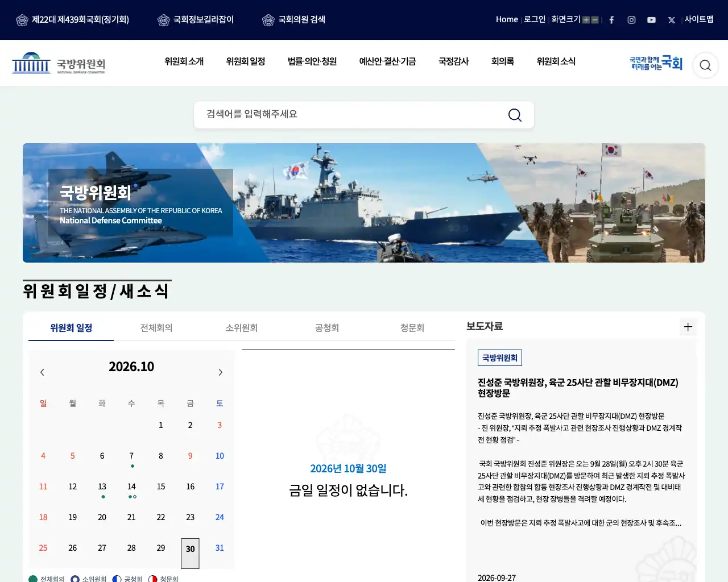The width and height of the screenshot is (728, 582).
Task: Open the 사이트맵 link
Action: point(699,19)
